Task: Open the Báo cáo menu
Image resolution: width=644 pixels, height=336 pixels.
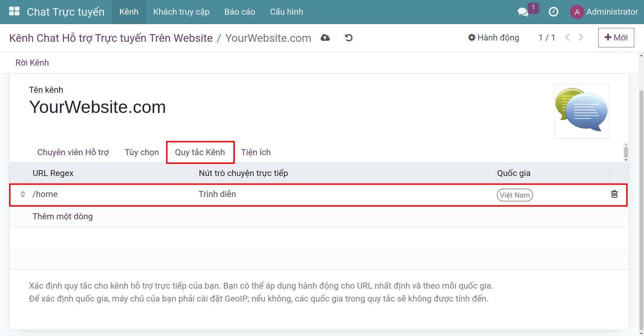Action: (240, 12)
